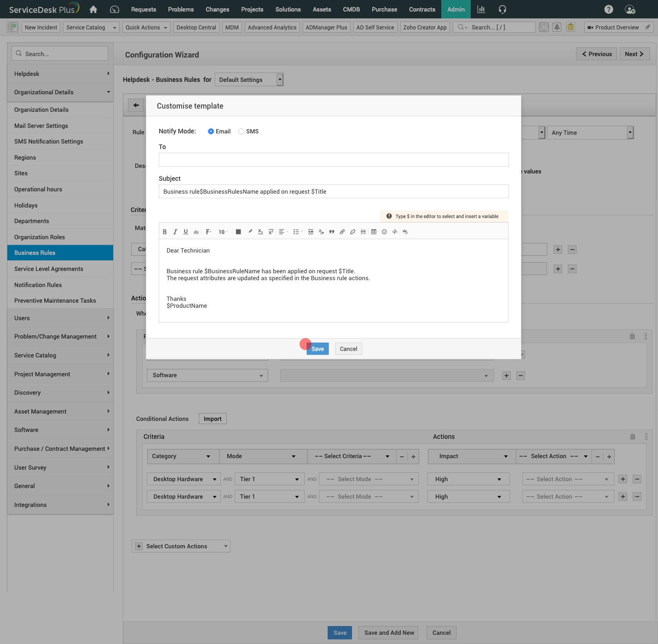658x644 pixels.
Task: Insert a table using the editor toolbar
Action: coord(374,232)
